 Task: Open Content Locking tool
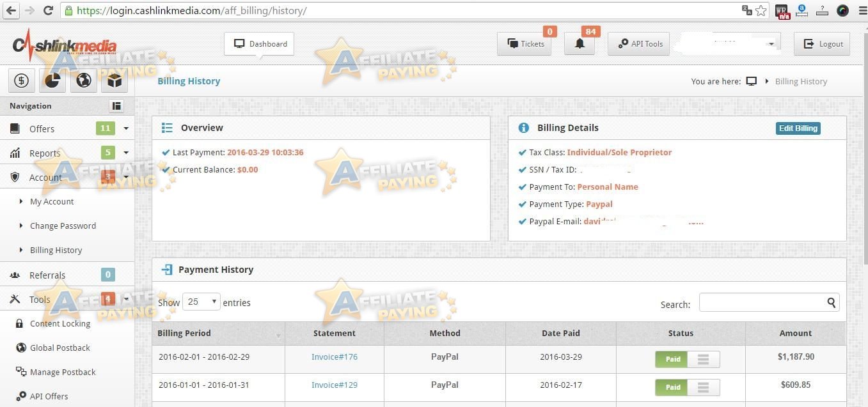60,323
